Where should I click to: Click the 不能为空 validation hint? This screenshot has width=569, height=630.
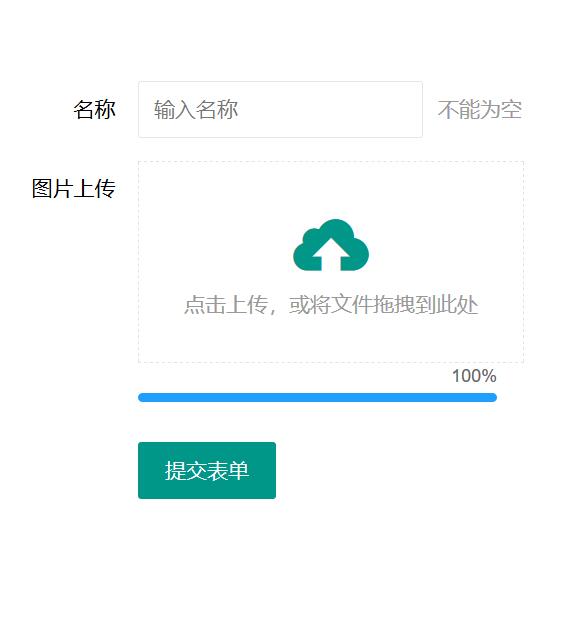480,109
